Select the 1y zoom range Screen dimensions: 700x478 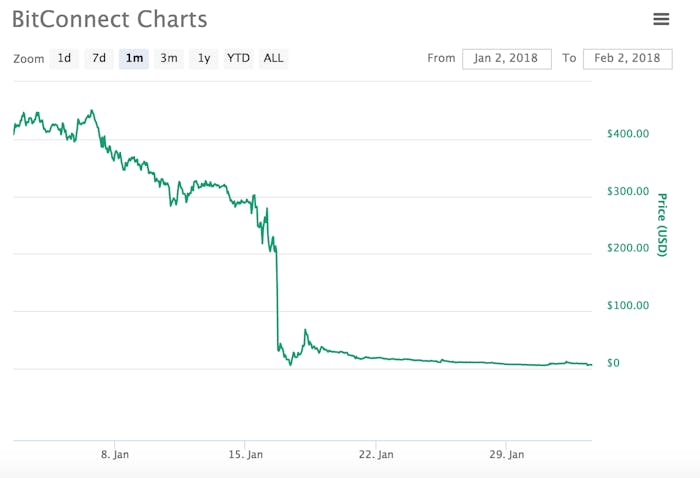click(204, 58)
